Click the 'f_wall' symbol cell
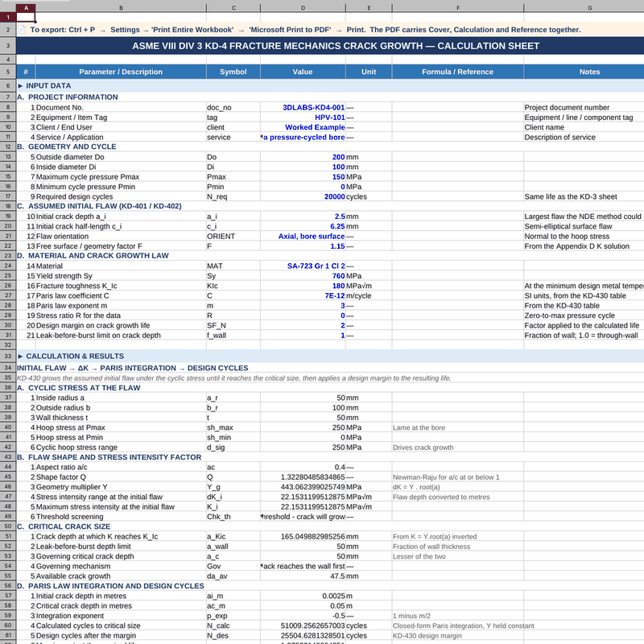The height and width of the screenshot is (644, 644). (233, 335)
